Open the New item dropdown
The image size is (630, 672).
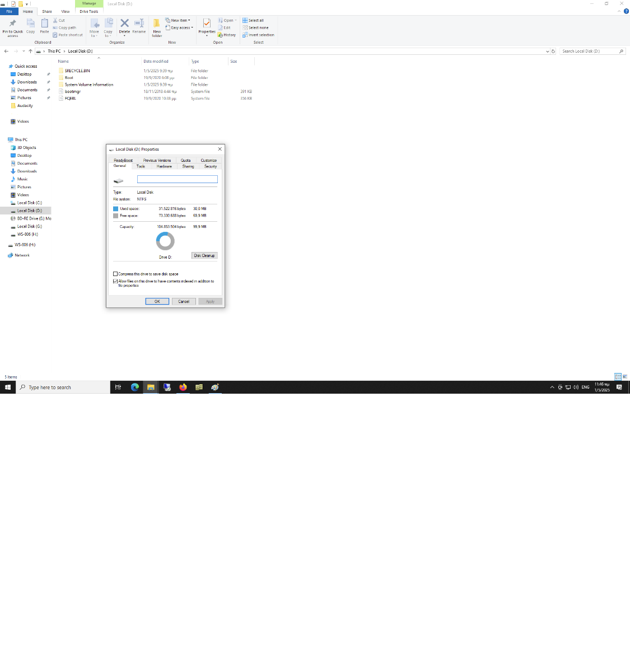[x=178, y=20]
